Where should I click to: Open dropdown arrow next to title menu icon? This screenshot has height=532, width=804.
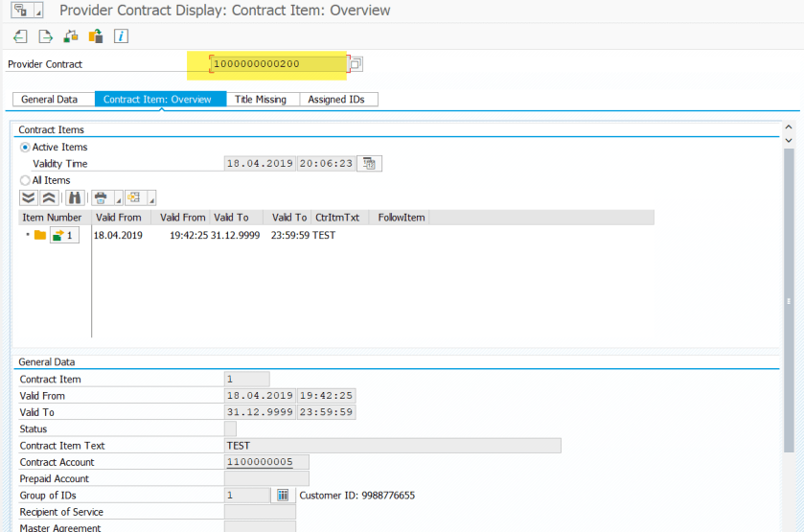tap(38, 10)
